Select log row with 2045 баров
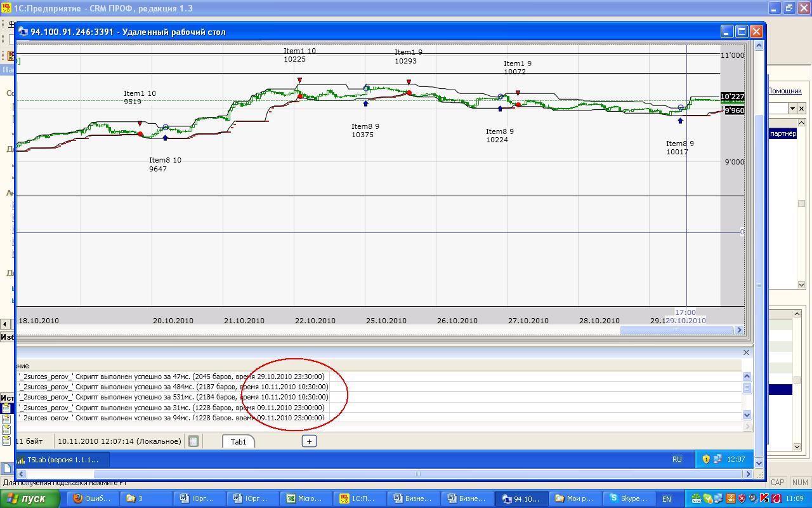Image resolution: width=812 pixels, height=508 pixels. (171, 376)
